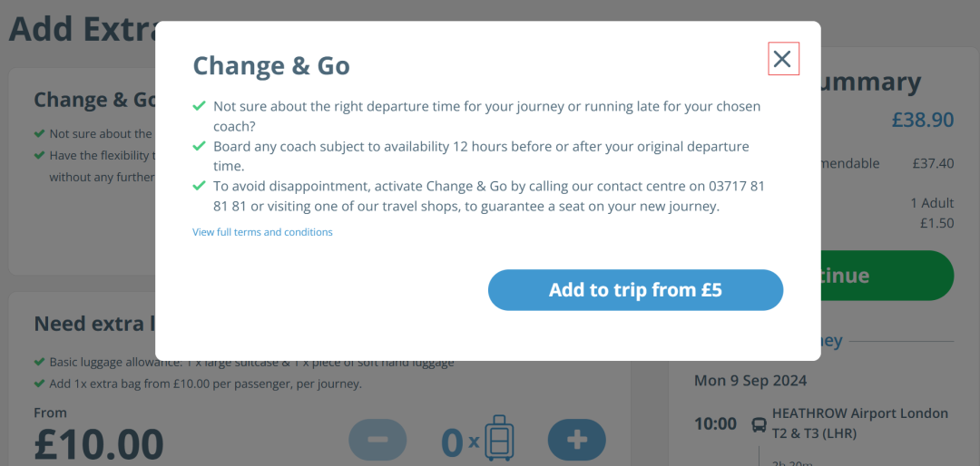Click checkmark beside 'Board any coach' line

[x=200, y=146]
